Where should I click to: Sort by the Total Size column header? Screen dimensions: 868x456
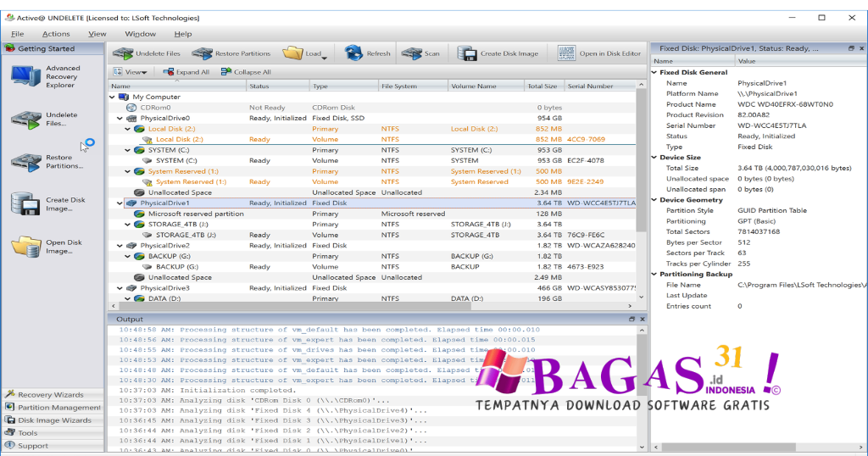point(543,86)
